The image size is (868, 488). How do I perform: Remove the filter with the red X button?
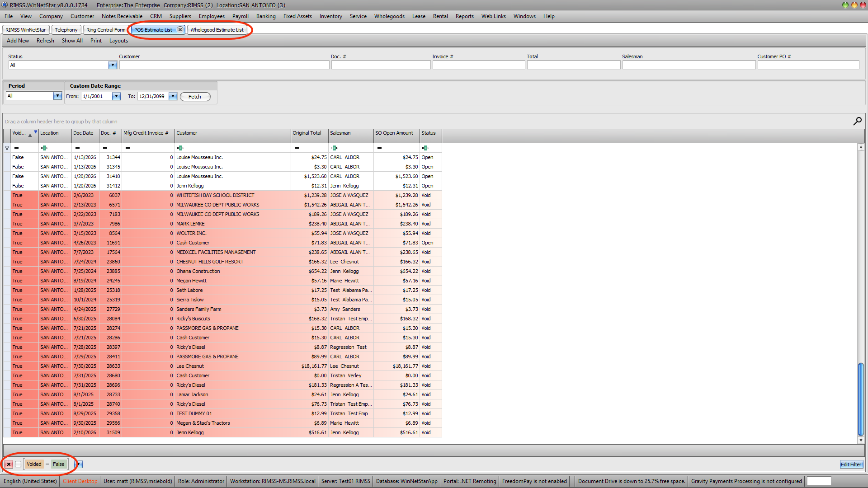9,464
